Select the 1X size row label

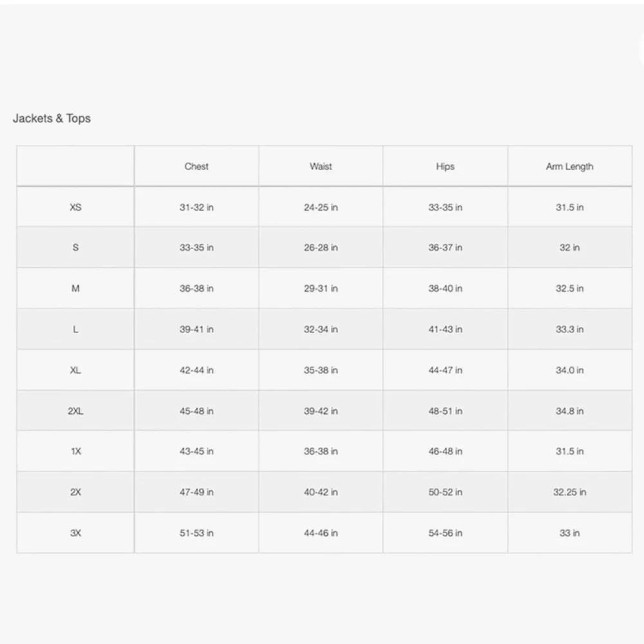tap(75, 451)
